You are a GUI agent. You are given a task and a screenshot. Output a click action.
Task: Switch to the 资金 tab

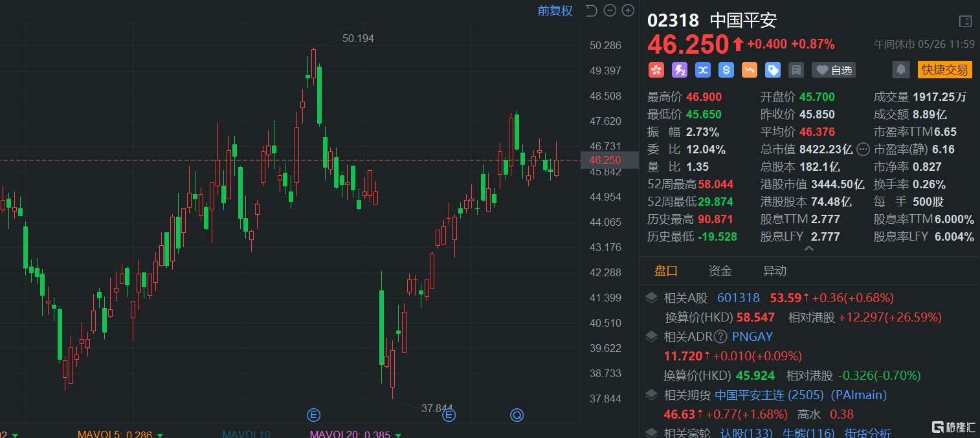point(720,270)
